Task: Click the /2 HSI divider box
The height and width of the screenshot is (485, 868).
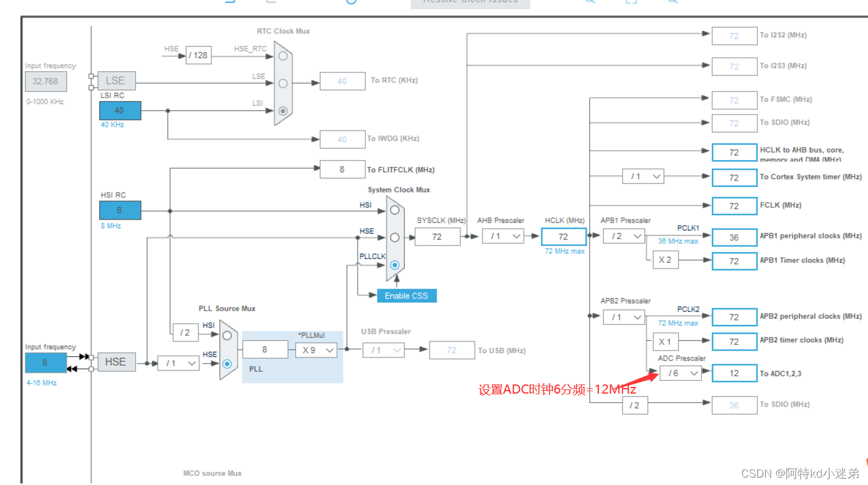Action: pyautogui.click(x=186, y=333)
